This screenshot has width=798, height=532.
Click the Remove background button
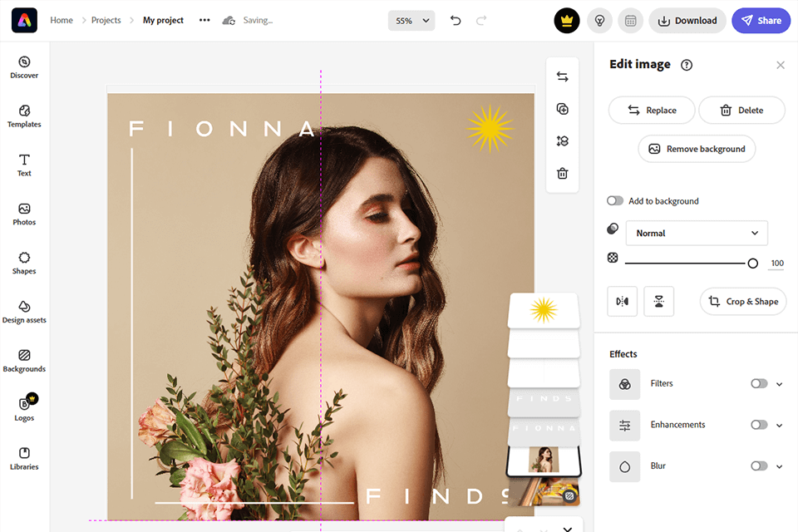pos(697,149)
